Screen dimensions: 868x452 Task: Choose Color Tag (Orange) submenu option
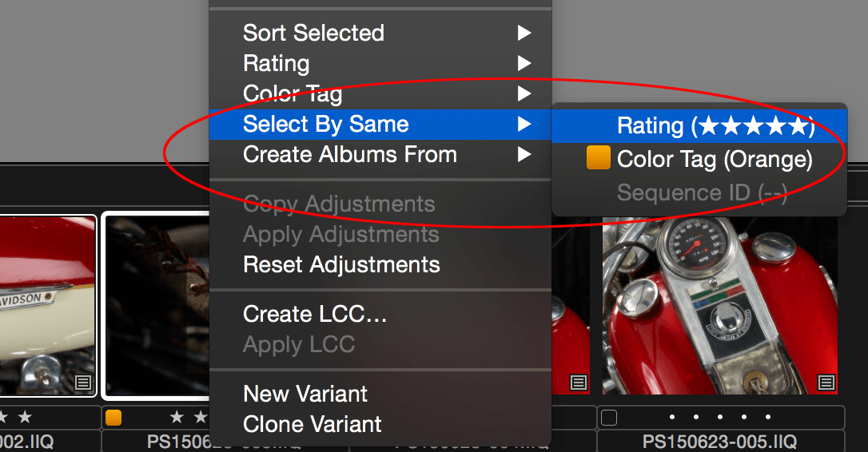(699, 159)
